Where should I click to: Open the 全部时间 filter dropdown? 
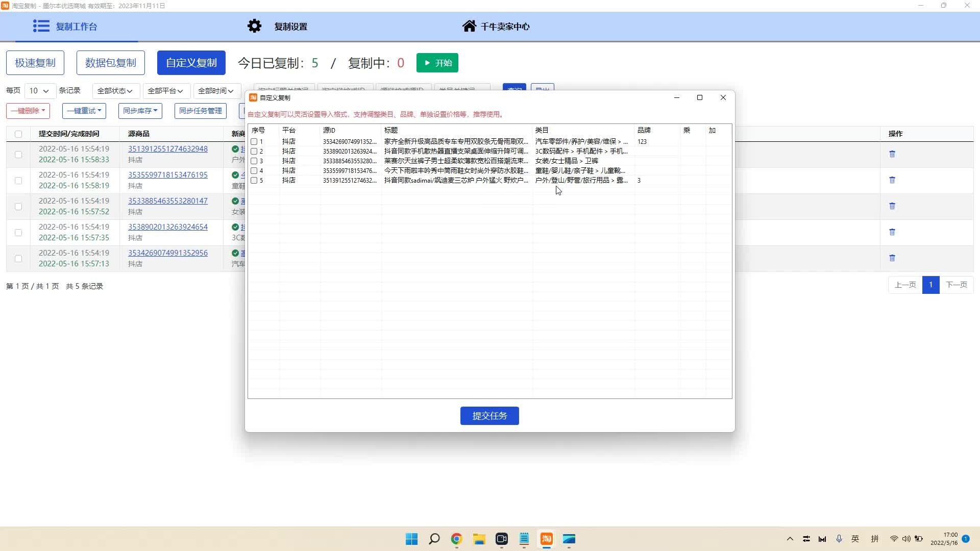coord(217,91)
